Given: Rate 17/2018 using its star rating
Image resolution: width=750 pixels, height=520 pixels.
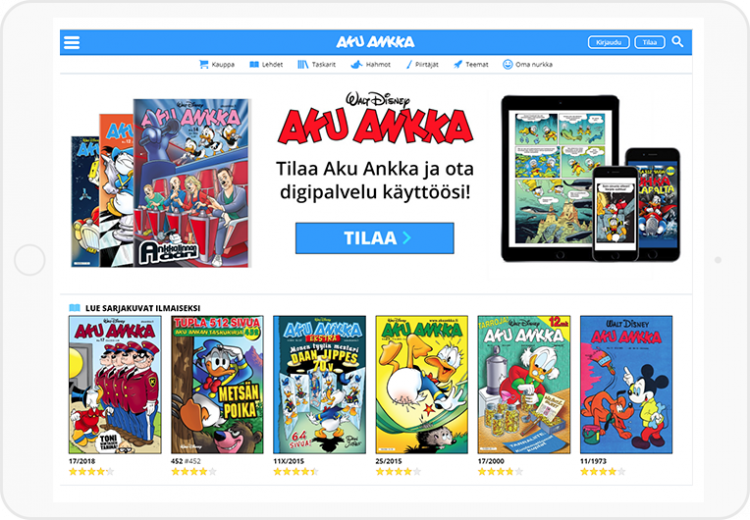Looking at the screenshot, I should 91,472.
